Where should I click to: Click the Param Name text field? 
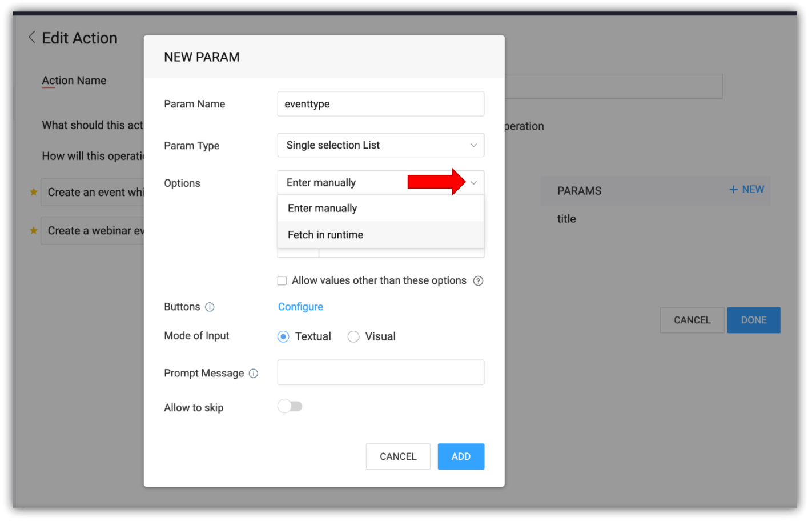coord(380,104)
